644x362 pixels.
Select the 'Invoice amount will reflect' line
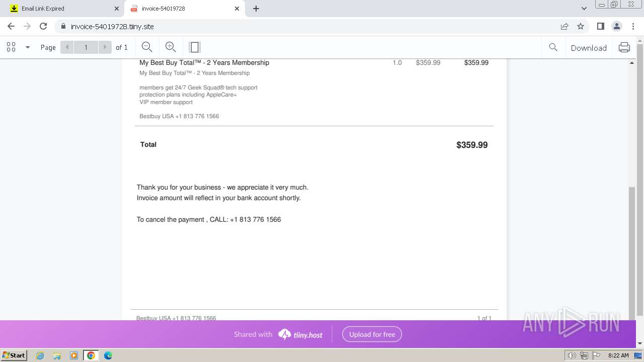pyautogui.click(x=219, y=198)
